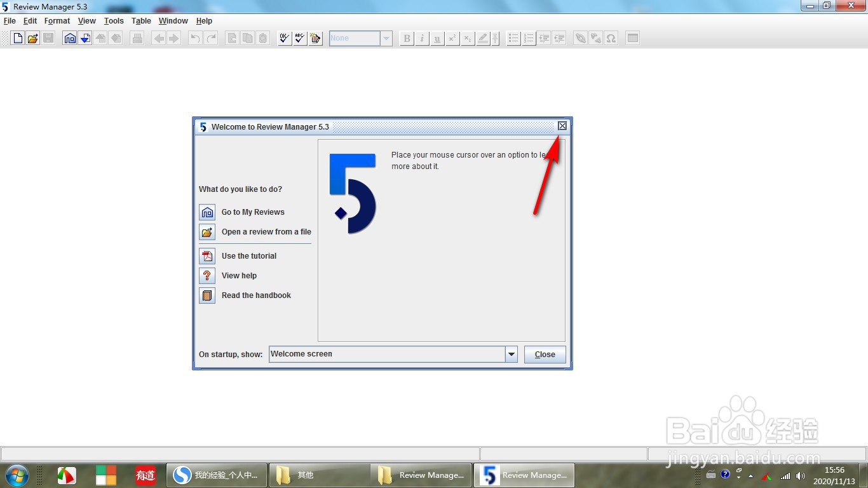Click the Print toolbar icon
This screenshot has width=868, height=488.
tap(137, 38)
